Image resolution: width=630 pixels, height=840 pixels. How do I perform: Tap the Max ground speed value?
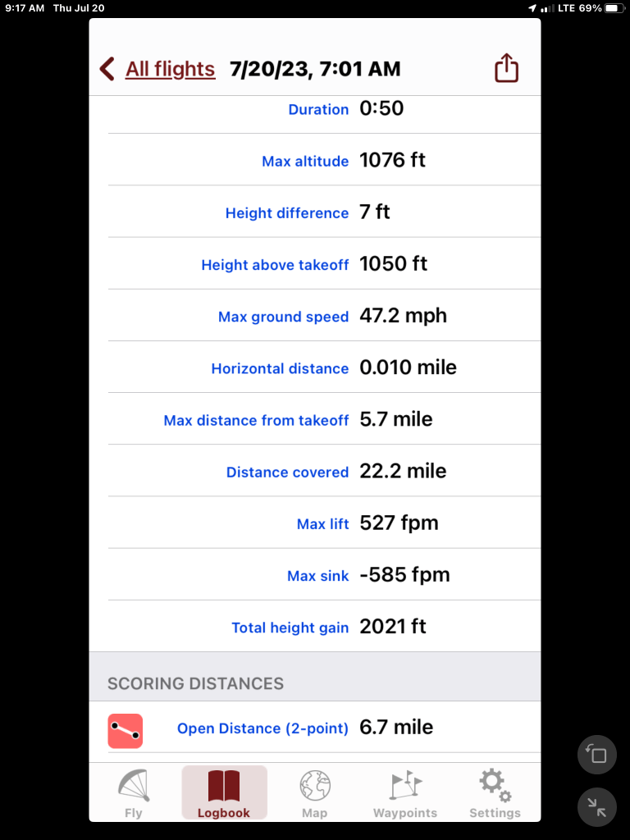tap(403, 316)
